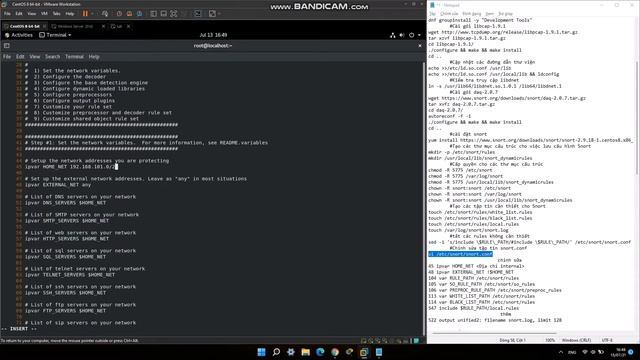640x360 pixels.
Task: Click the ipvar EXTERNAL_NET any line
Action: tap(58, 184)
